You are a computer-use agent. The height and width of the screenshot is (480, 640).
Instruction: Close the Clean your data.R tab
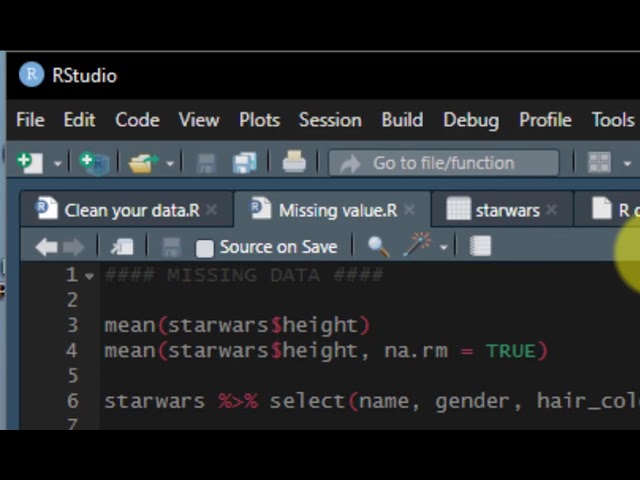(211, 210)
